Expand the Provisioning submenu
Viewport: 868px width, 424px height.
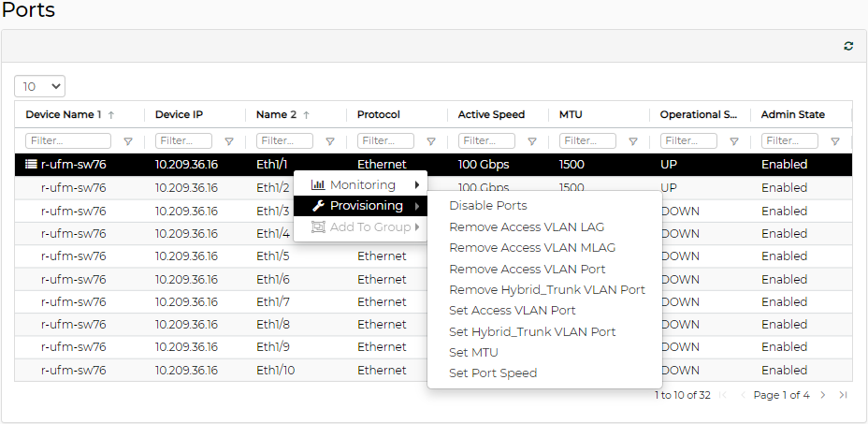tap(361, 206)
